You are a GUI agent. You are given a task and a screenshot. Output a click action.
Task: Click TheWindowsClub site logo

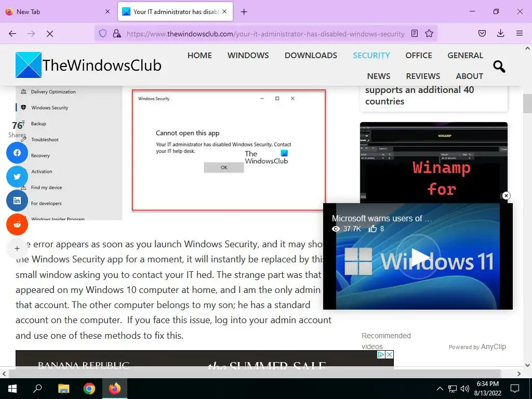(x=88, y=65)
